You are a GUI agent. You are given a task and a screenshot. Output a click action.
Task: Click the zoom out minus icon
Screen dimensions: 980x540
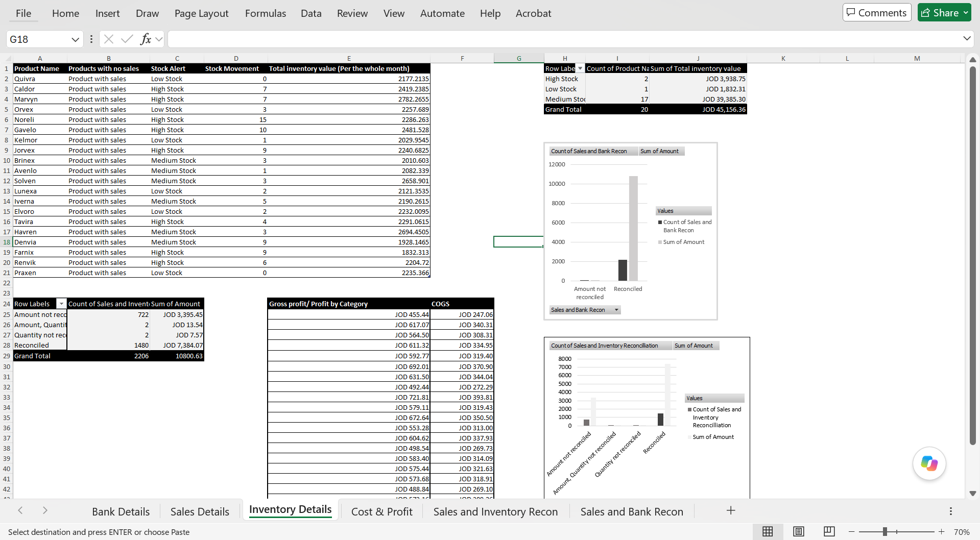pyautogui.click(x=851, y=532)
